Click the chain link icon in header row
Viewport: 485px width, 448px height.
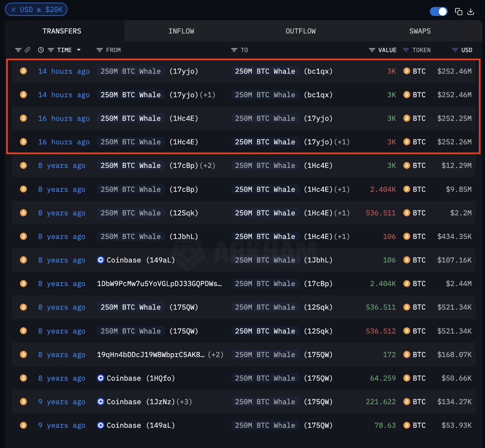click(x=28, y=50)
